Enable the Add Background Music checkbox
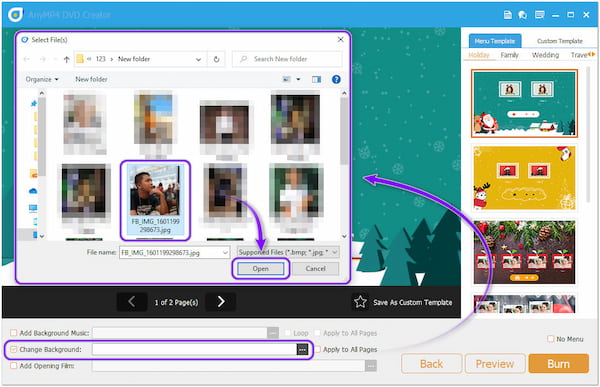The image size is (600, 387). coord(13,333)
